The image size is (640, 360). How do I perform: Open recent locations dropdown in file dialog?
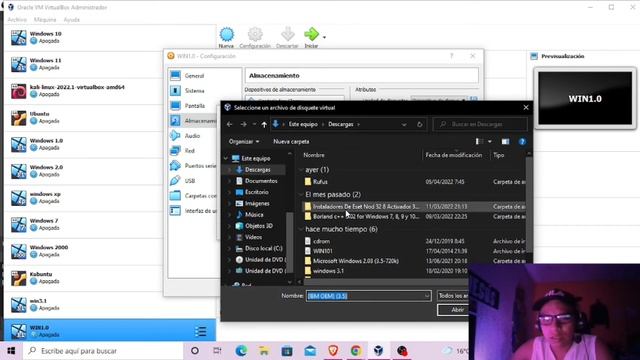(254, 124)
